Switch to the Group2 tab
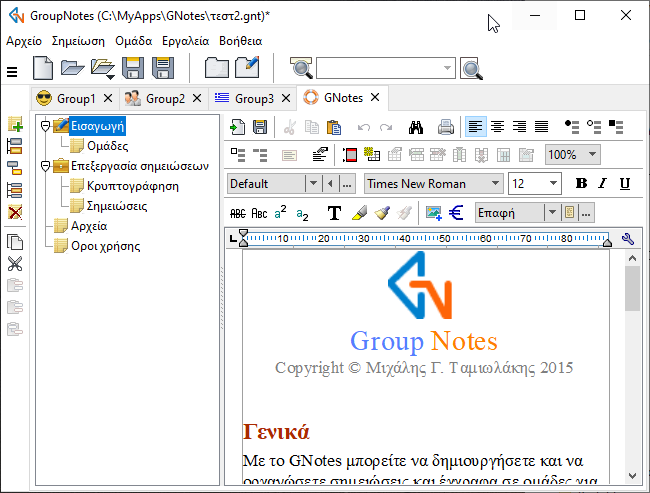This screenshot has height=493, width=650. (x=165, y=99)
